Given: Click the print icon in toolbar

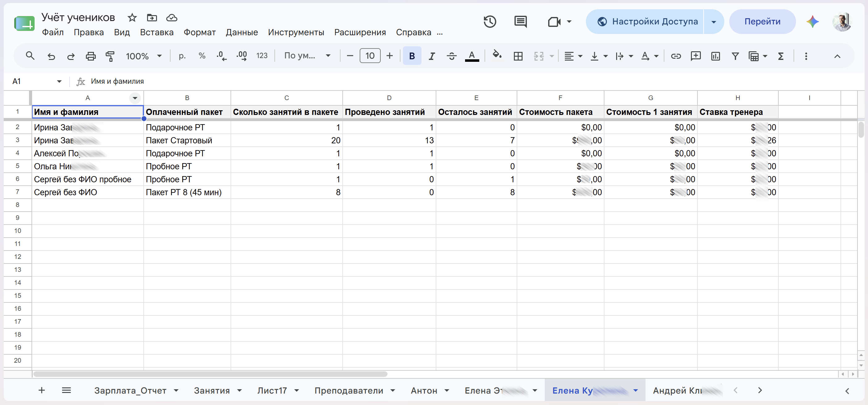Looking at the screenshot, I should [x=91, y=56].
